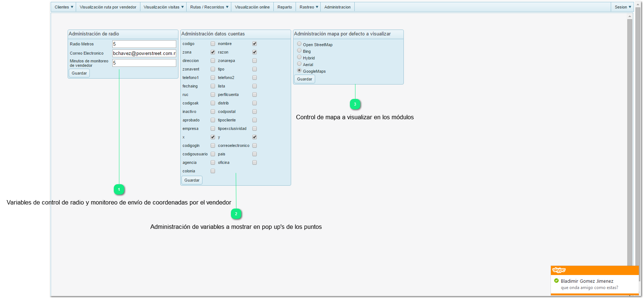Select the Open StreetMap radio option
The width and height of the screenshot is (644, 299).
299,44
